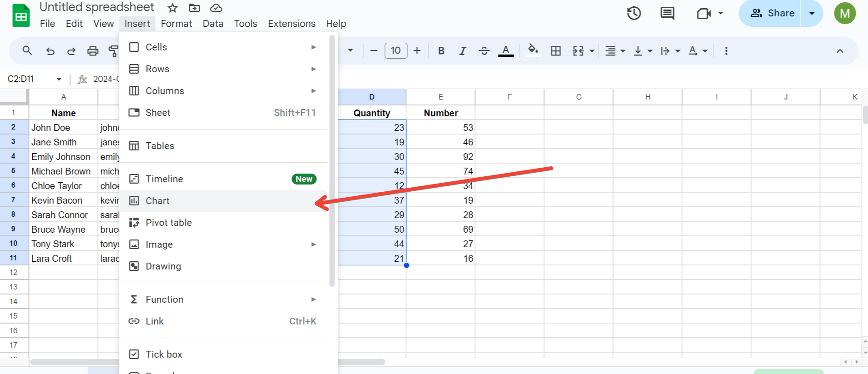Image resolution: width=868 pixels, height=374 pixels.
Task: Decrease the font size
Action: click(374, 51)
